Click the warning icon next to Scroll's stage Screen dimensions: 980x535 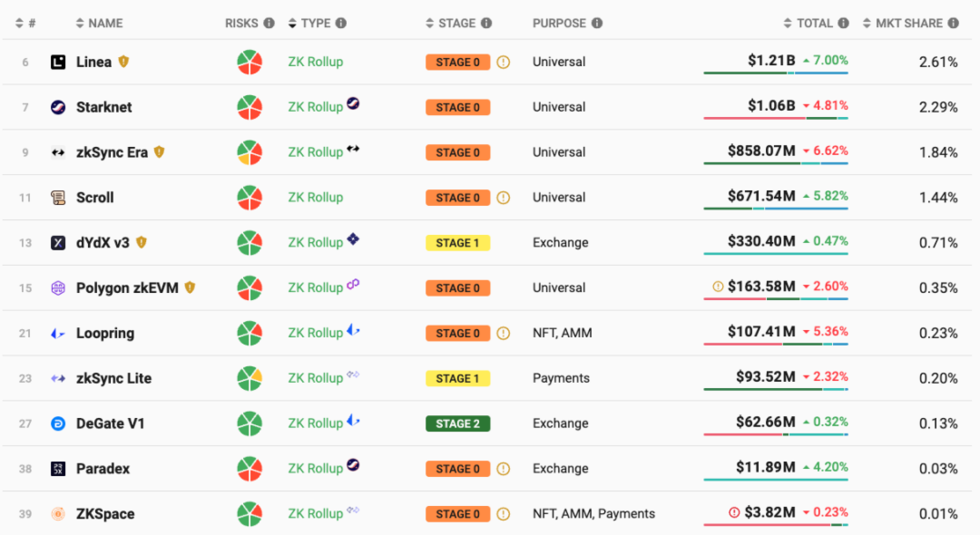503,198
